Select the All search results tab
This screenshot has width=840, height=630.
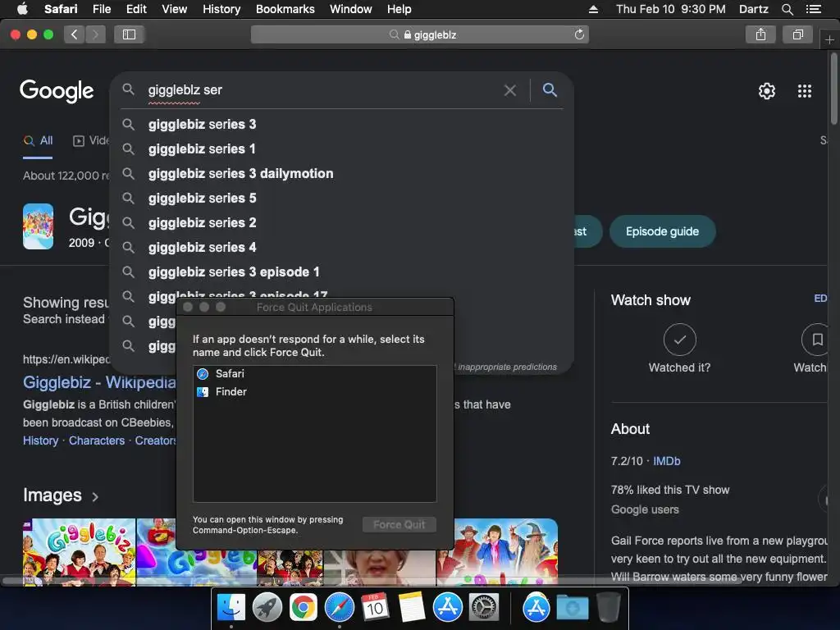pos(38,141)
